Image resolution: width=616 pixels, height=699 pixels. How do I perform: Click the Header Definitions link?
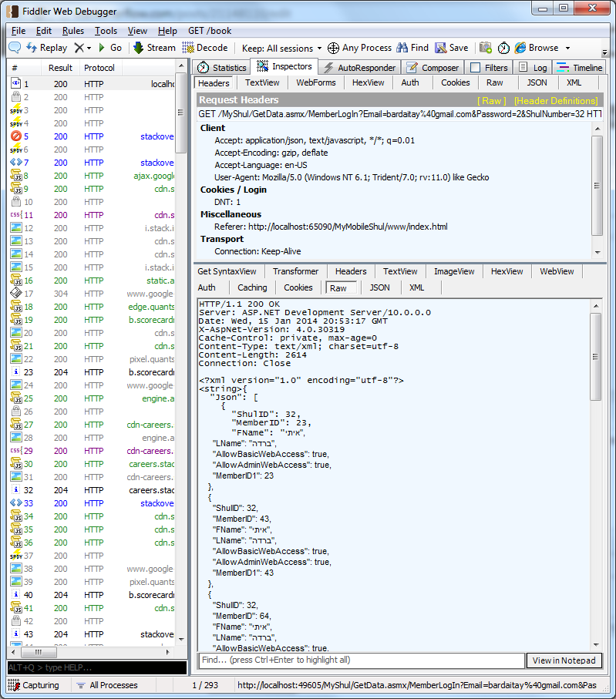tap(556, 101)
